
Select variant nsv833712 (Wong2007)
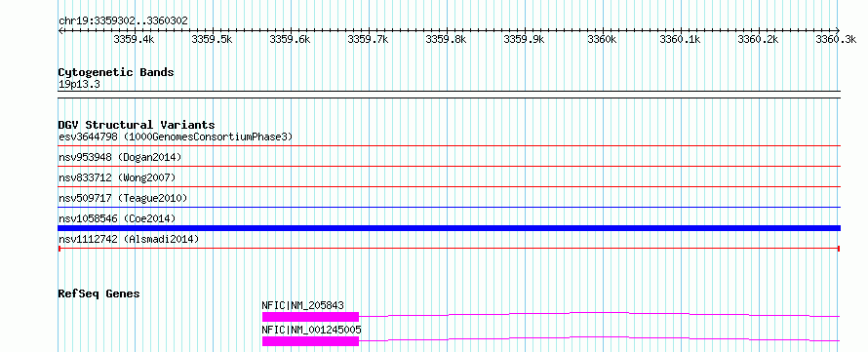(449, 187)
